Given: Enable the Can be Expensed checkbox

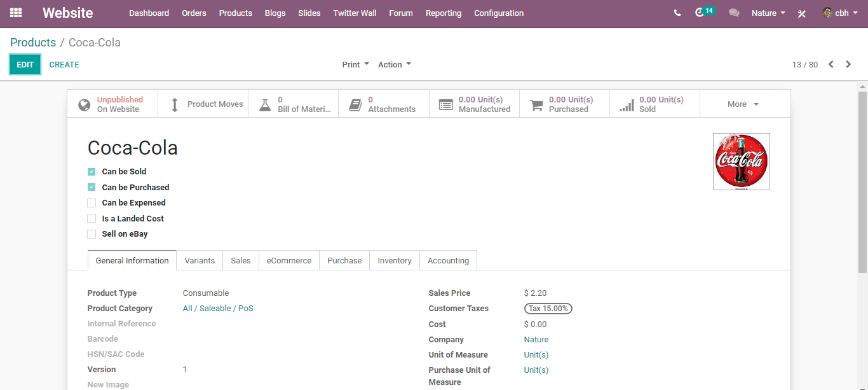Looking at the screenshot, I should 92,203.
